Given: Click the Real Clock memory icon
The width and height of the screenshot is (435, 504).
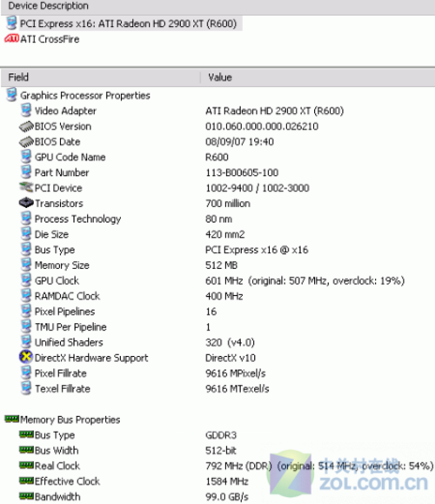Looking at the screenshot, I should (26, 465).
